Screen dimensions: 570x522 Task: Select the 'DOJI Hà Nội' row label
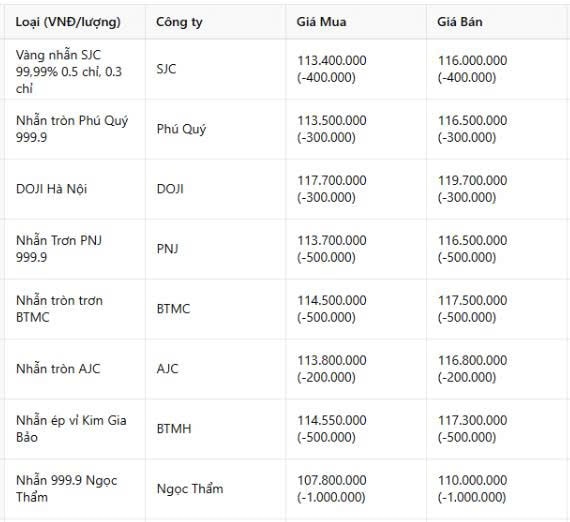pos(52,189)
